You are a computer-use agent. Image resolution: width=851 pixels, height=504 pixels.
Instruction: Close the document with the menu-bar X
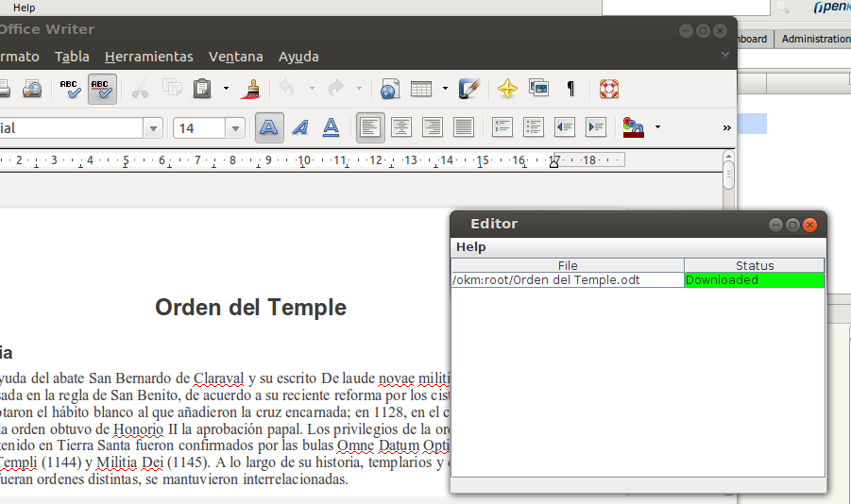point(725,55)
